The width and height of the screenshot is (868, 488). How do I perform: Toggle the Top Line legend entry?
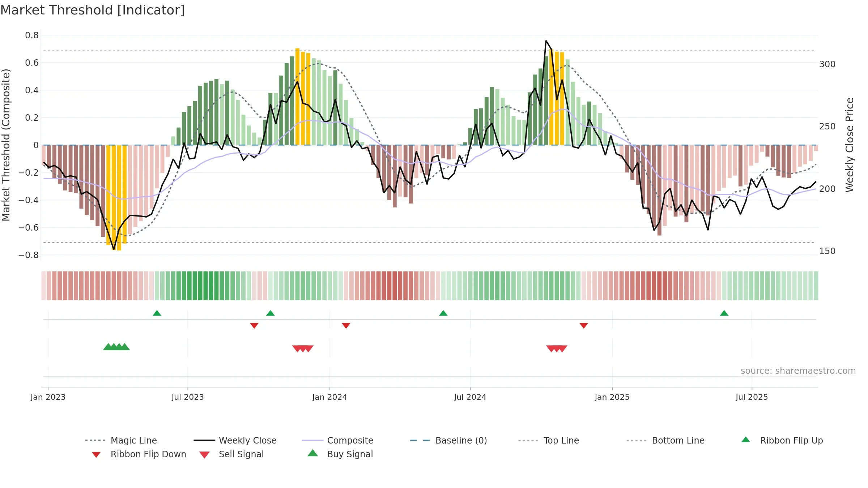(549, 440)
